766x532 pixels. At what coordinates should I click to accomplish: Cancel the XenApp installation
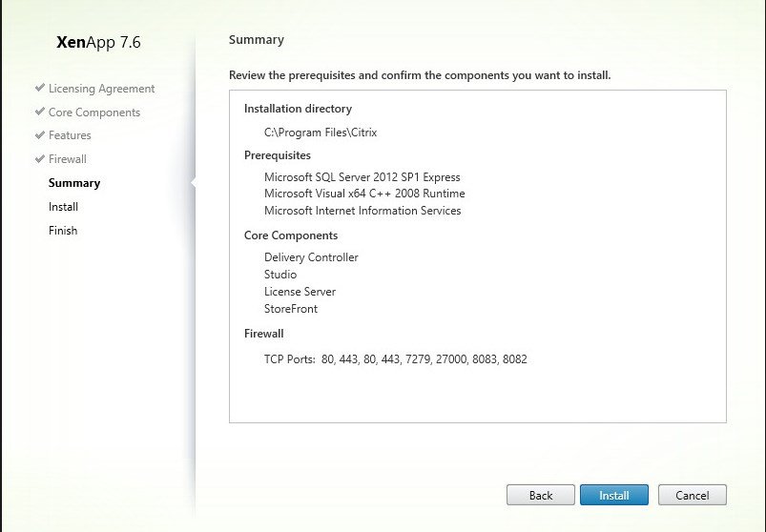[693, 495]
